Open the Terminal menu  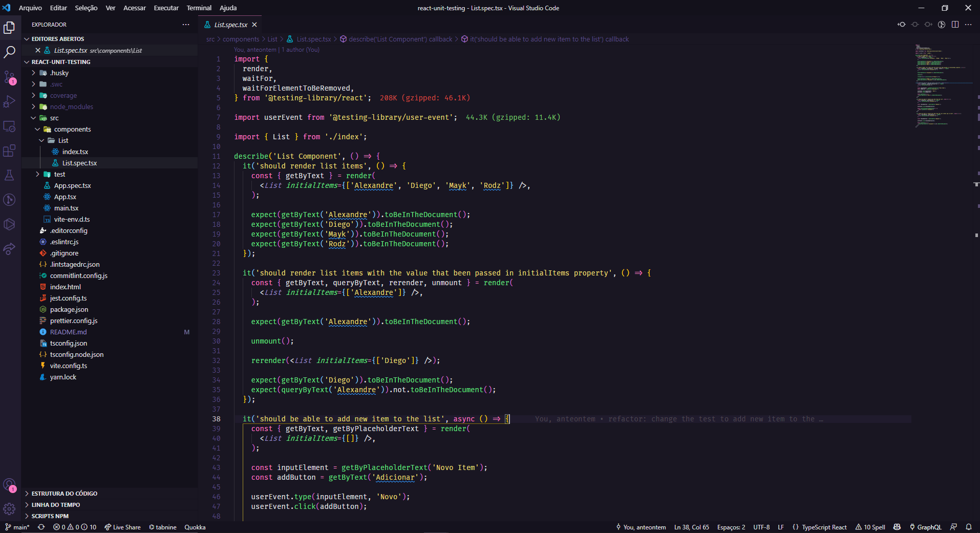coord(199,8)
